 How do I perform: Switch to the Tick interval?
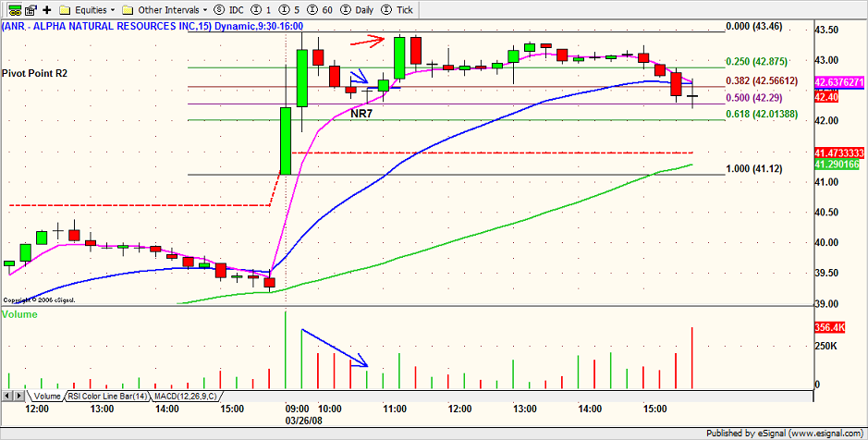point(397,9)
